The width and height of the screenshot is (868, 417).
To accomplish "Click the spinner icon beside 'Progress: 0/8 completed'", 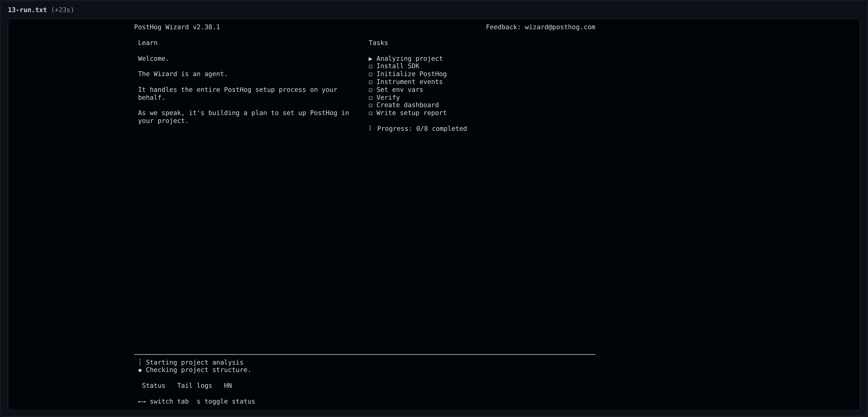I will 370,128.
